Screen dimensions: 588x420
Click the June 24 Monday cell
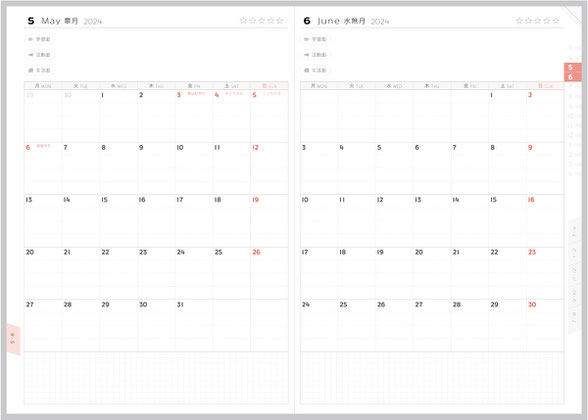point(319,325)
